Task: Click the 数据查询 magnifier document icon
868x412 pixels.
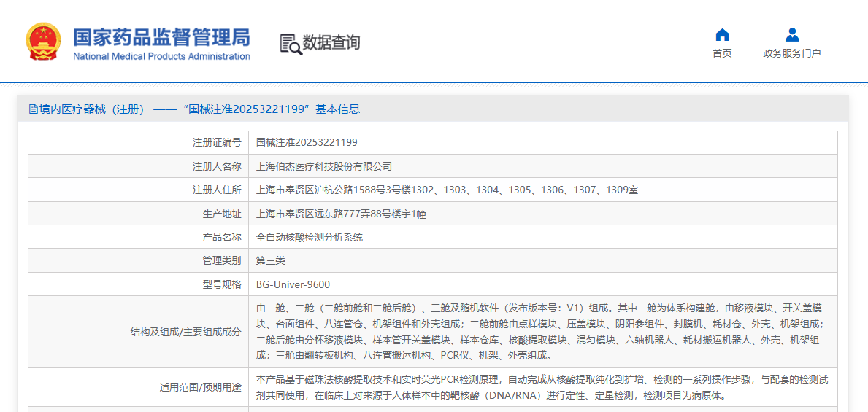Action: click(x=291, y=44)
